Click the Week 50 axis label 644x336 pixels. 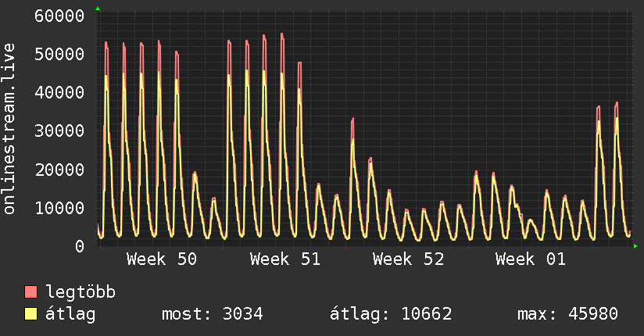click(162, 259)
